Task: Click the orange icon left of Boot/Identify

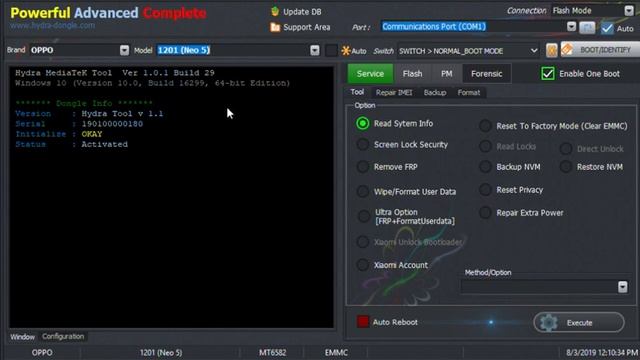Action: 551,50
